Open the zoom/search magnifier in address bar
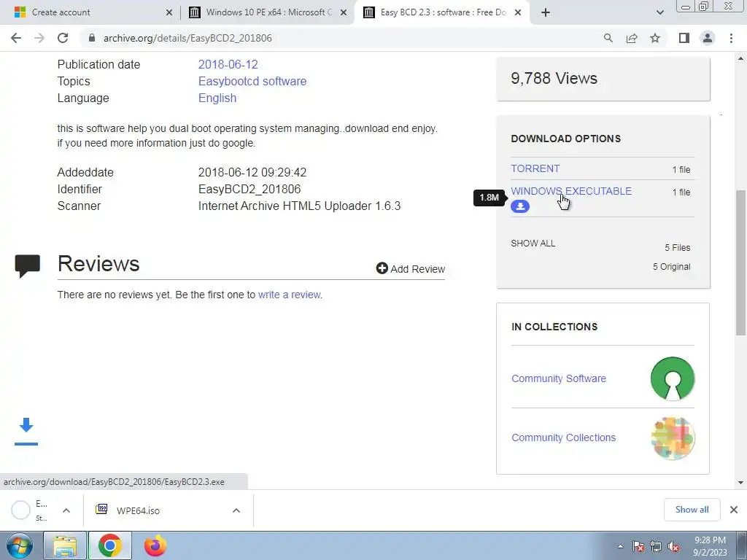The image size is (747, 560). point(608,38)
